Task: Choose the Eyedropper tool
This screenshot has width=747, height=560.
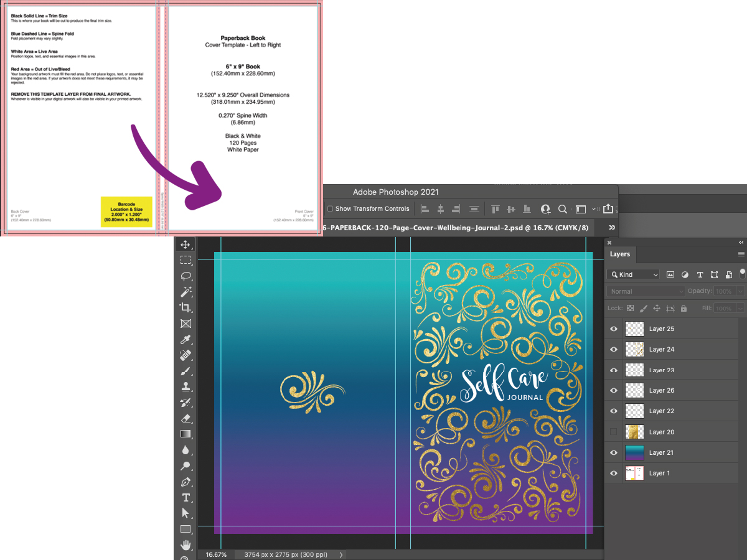Action: point(186,340)
